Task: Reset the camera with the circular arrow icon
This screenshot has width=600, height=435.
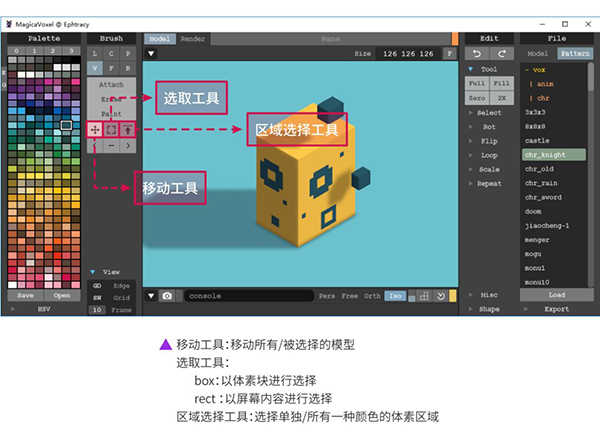Action: (x=440, y=296)
